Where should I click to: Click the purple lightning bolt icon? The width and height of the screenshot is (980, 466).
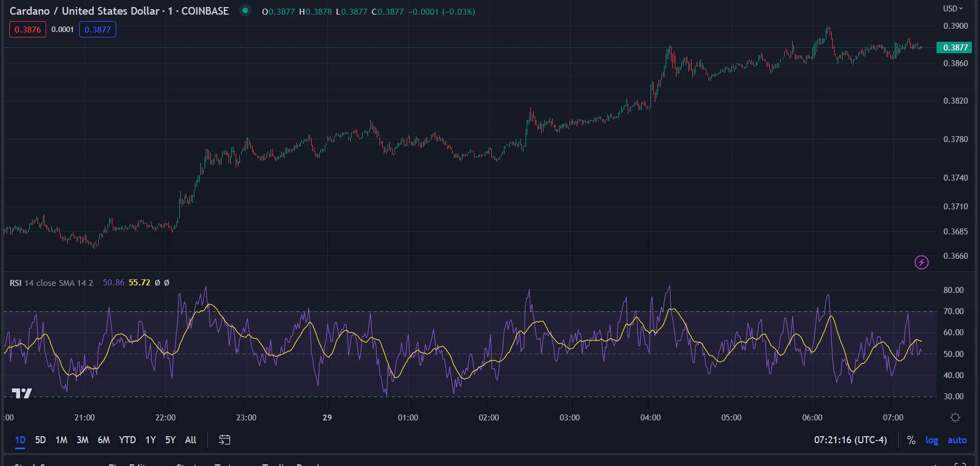pos(921,263)
